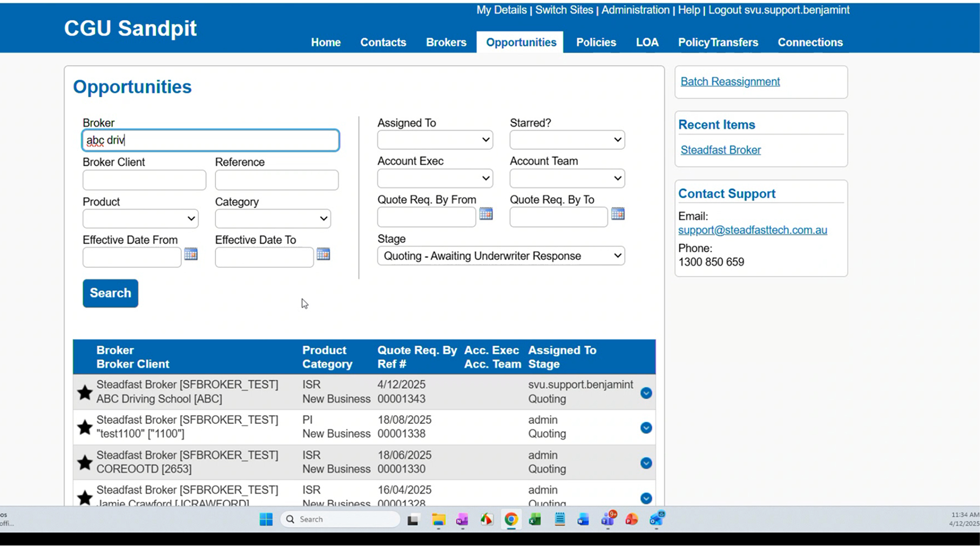980x546 pixels.
Task: Expand row actions for test1100 opportunity
Action: pos(646,428)
